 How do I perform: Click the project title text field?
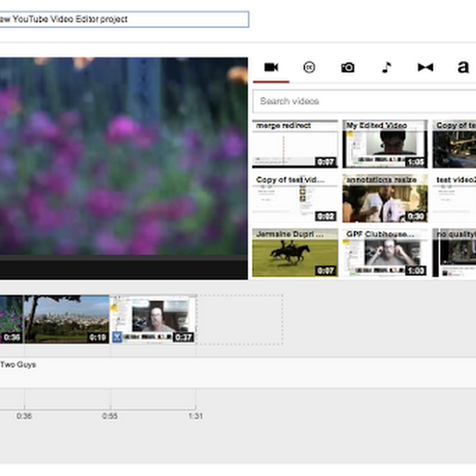click(123, 20)
